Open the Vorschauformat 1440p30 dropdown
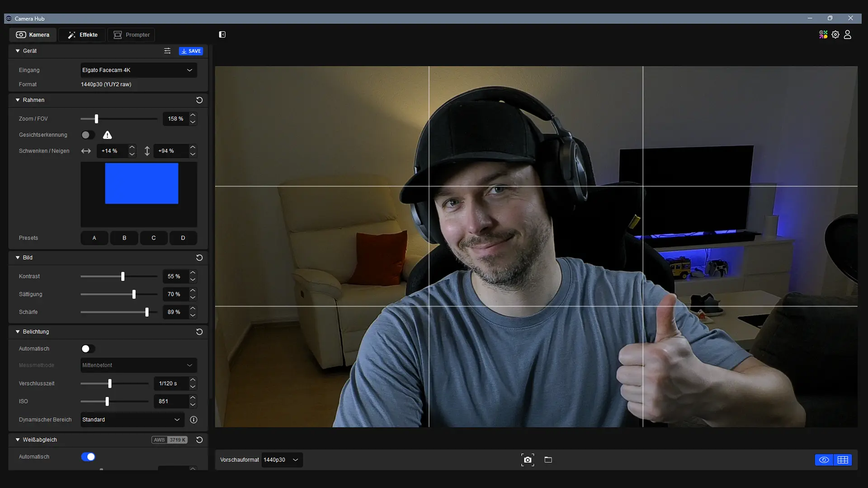 tap(282, 460)
